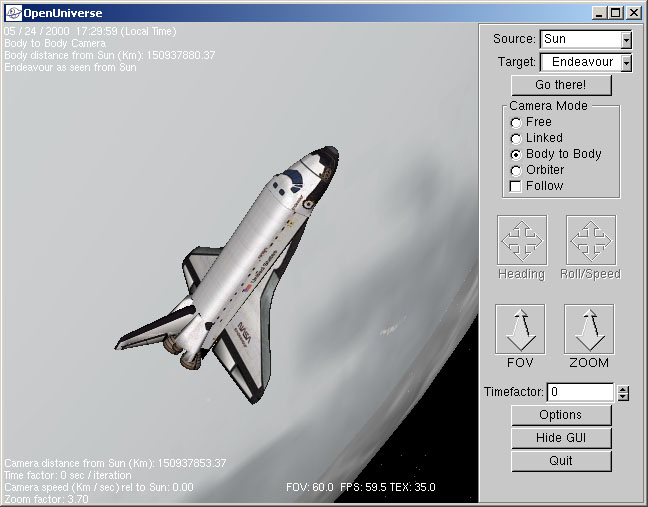This screenshot has width=648, height=507.
Task: Decrease Timefactor with the down spinner arrow
Action: tap(623, 397)
